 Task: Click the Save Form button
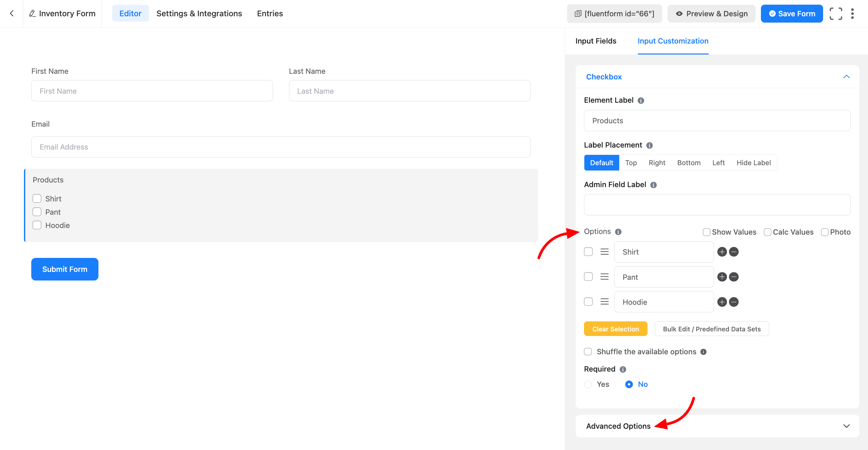click(792, 14)
